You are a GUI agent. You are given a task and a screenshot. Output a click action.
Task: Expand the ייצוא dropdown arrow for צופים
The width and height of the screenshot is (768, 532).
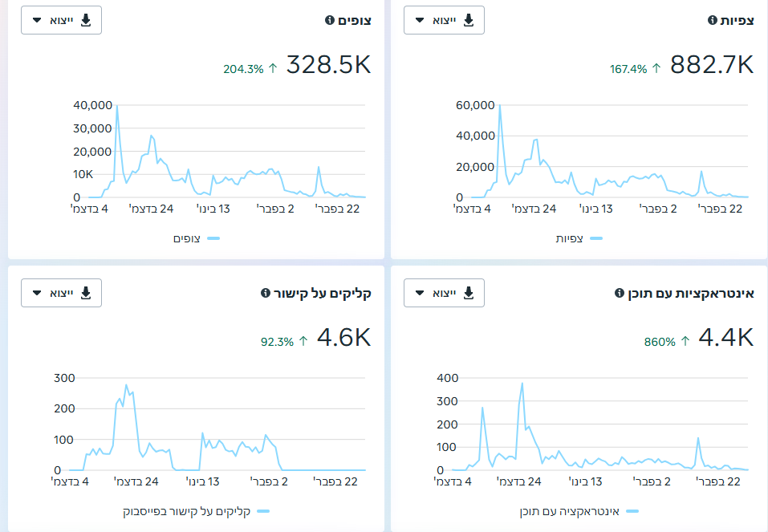(x=37, y=20)
